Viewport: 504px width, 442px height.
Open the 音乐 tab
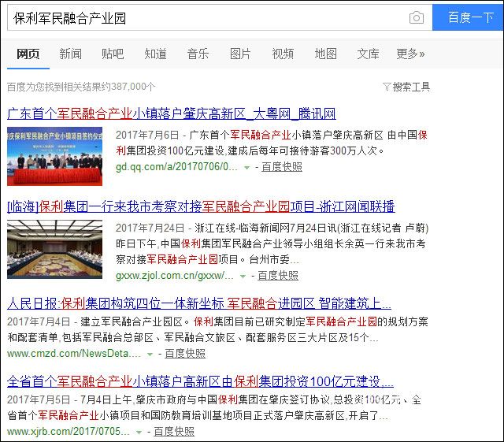(198, 54)
